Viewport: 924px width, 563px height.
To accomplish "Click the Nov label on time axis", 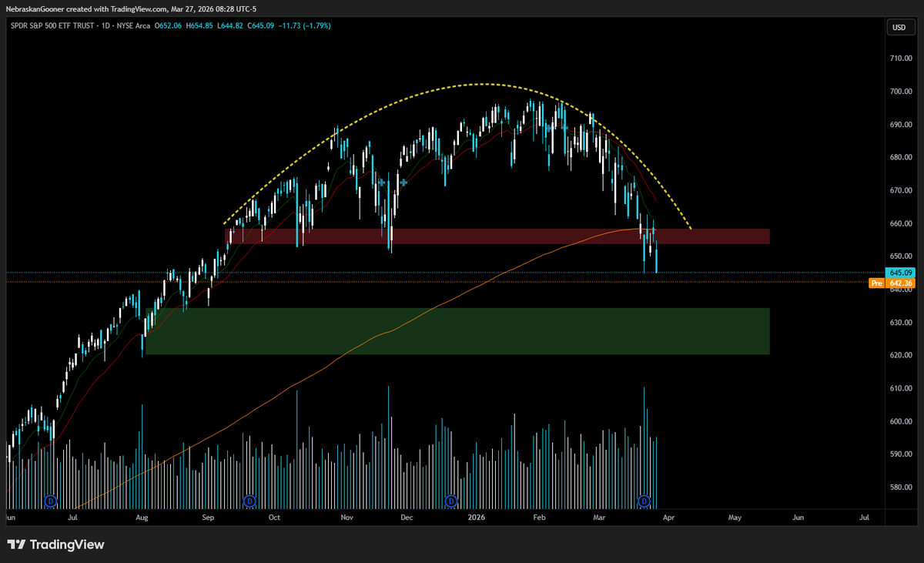I will click(x=347, y=519).
